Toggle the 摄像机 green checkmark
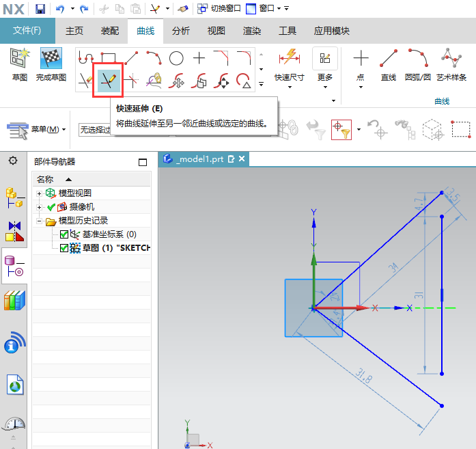Viewport: 476px width, 449px height. click(51, 207)
